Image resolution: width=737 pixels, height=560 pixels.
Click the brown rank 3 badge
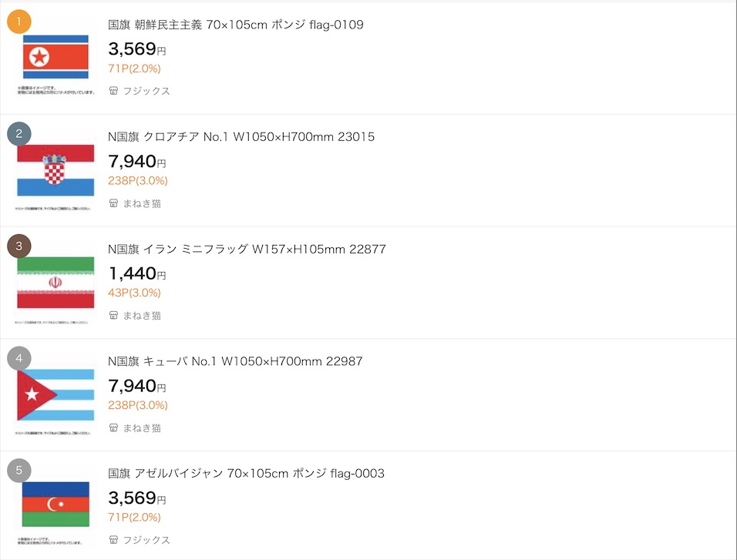19,246
